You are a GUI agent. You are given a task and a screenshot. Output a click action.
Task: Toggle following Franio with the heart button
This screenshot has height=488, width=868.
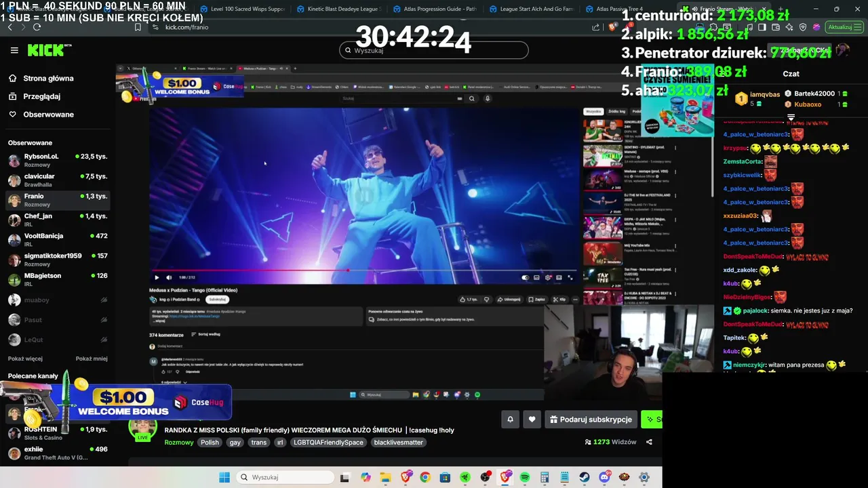[532, 420]
